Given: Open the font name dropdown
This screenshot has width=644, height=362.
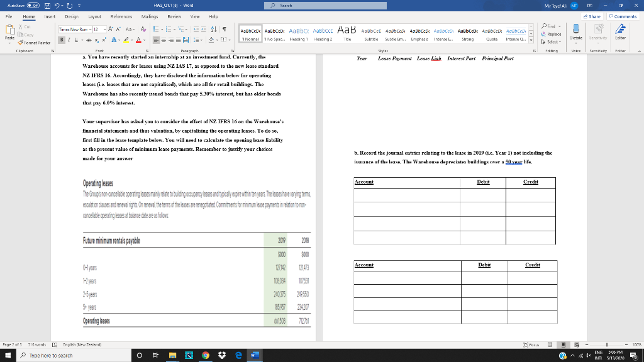Looking at the screenshot, I should click(90, 29).
